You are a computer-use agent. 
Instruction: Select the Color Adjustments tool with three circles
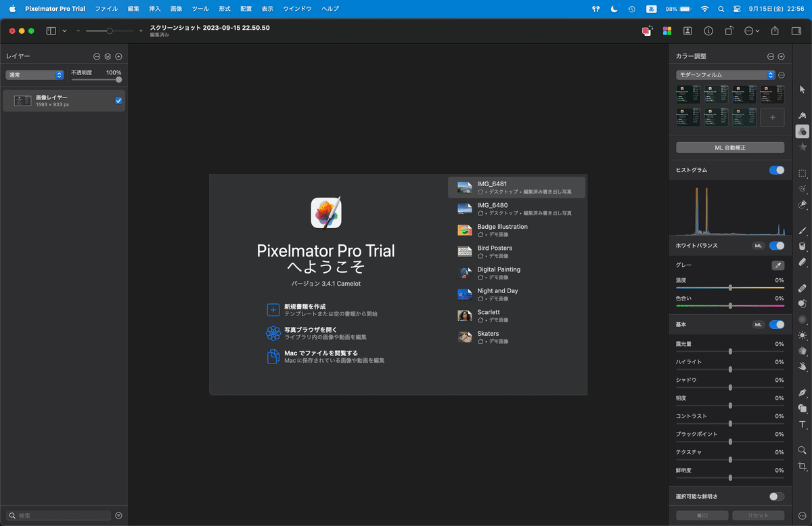[803, 131]
